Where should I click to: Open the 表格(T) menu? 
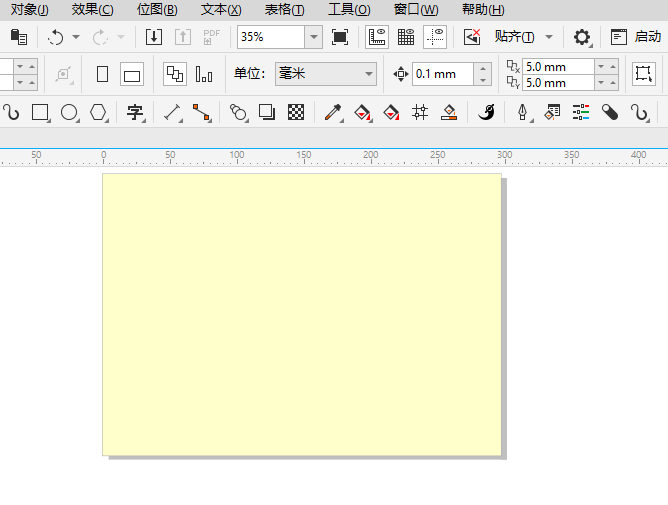284,9
